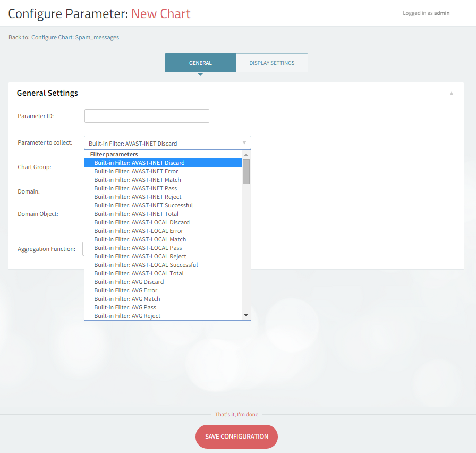Pick the AVG Discard filter option
This screenshot has width=476, height=453.
coord(129,282)
